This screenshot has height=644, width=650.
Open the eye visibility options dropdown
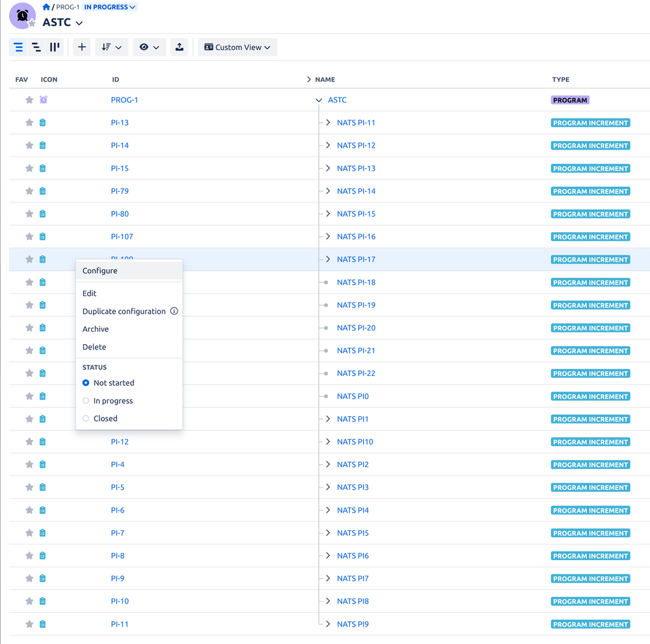point(149,47)
